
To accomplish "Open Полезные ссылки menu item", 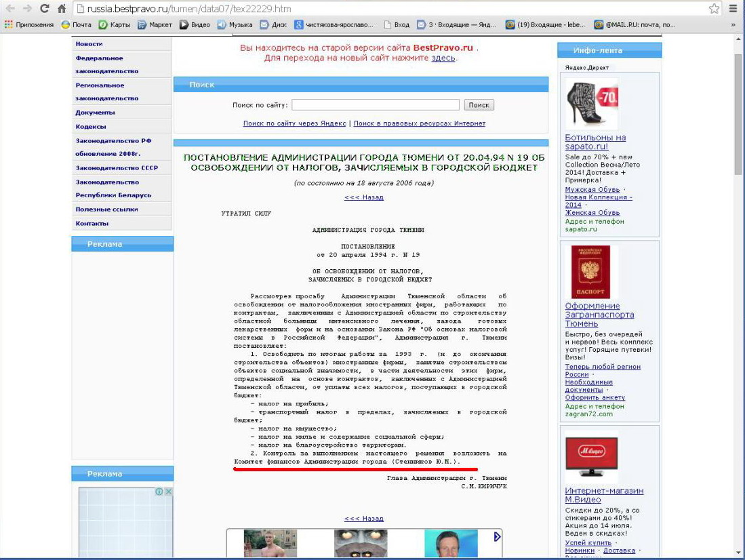I will tap(106, 209).
